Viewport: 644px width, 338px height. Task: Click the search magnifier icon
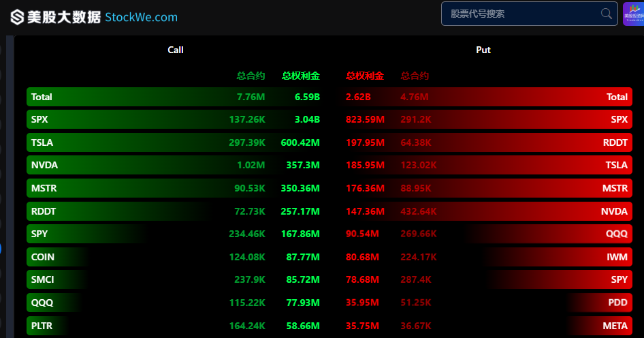[606, 14]
